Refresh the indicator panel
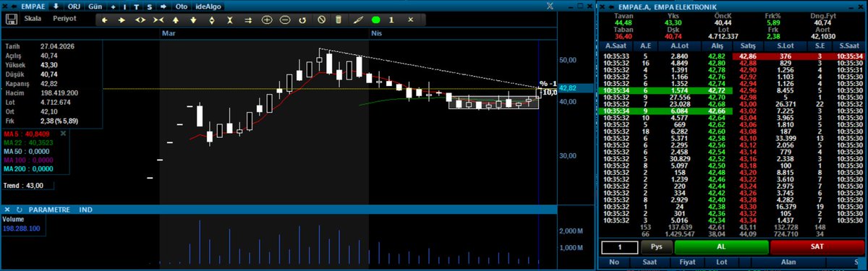 [x=20, y=209]
